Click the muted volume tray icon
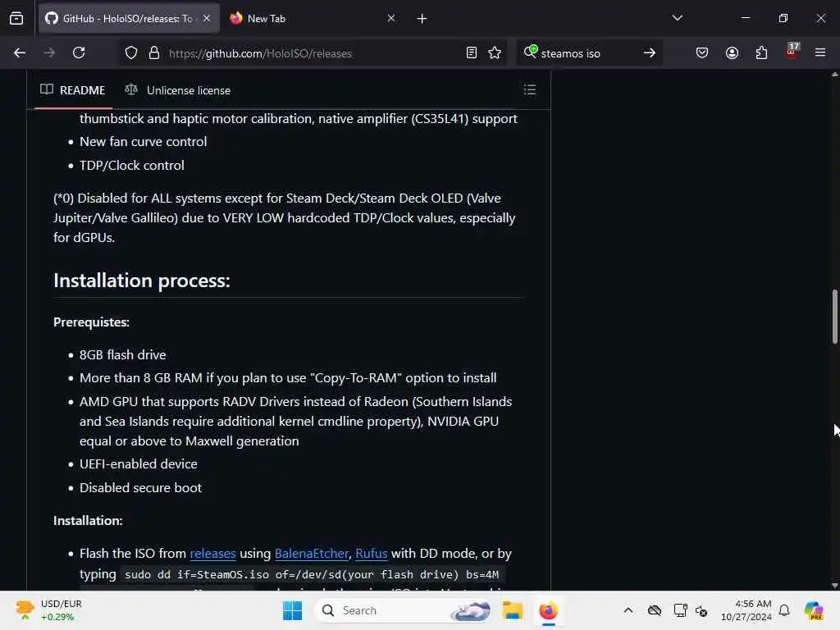 pos(701,610)
